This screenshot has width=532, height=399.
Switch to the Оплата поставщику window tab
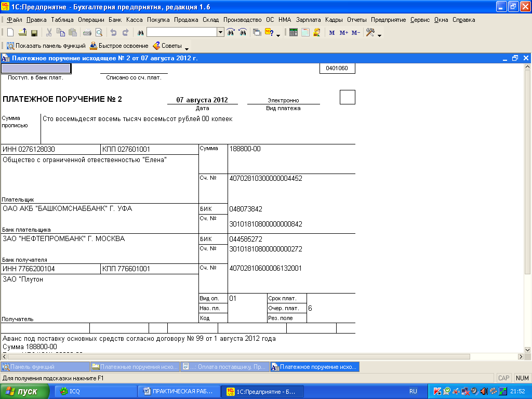click(x=224, y=367)
